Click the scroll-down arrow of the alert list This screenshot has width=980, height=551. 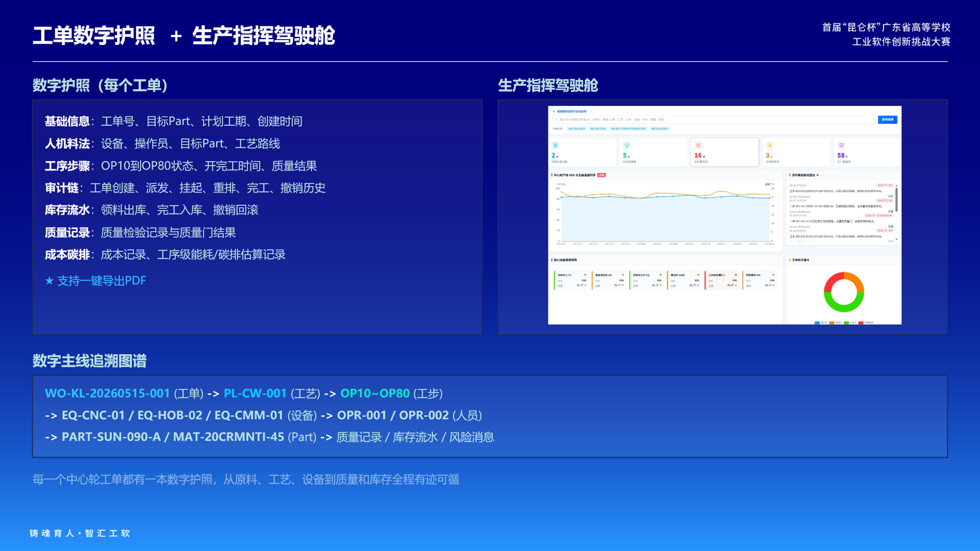(897, 240)
